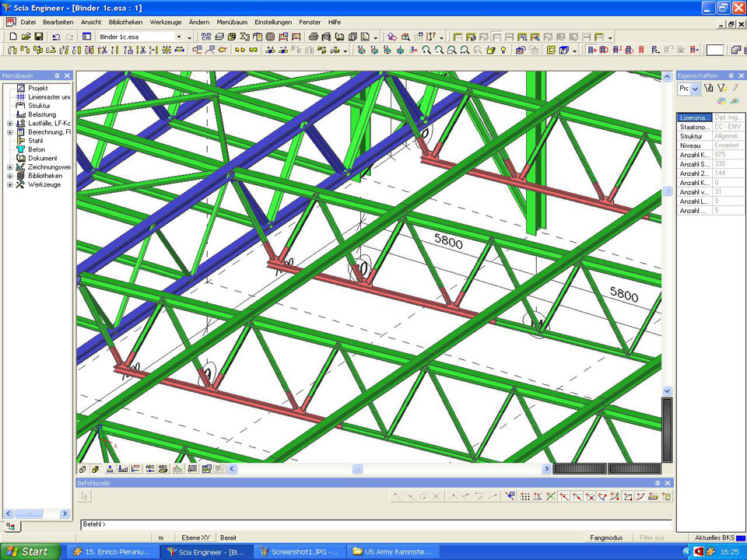The width and height of the screenshot is (747, 560).
Task: Toggle Filter aus in status bar
Action: tap(651, 537)
